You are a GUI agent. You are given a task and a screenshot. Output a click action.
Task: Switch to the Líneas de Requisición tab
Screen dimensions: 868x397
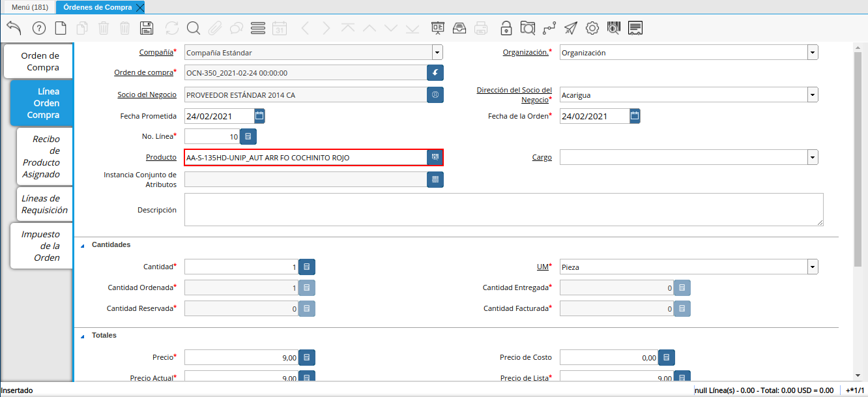[x=44, y=204]
